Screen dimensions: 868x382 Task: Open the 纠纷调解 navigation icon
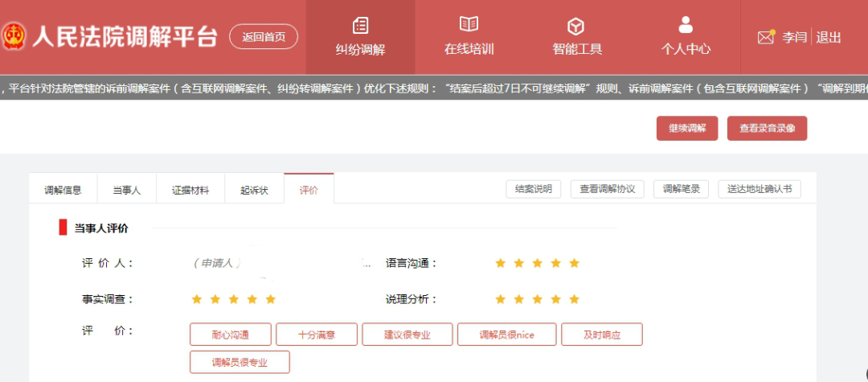pos(360,26)
